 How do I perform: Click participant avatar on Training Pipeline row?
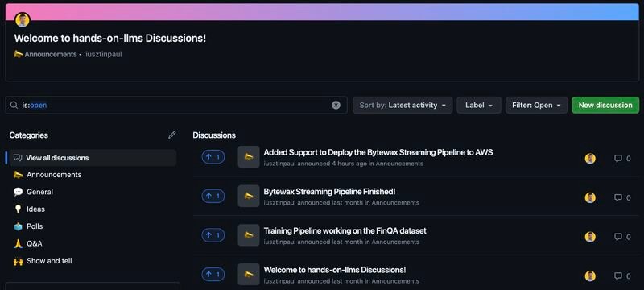tap(590, 237)
